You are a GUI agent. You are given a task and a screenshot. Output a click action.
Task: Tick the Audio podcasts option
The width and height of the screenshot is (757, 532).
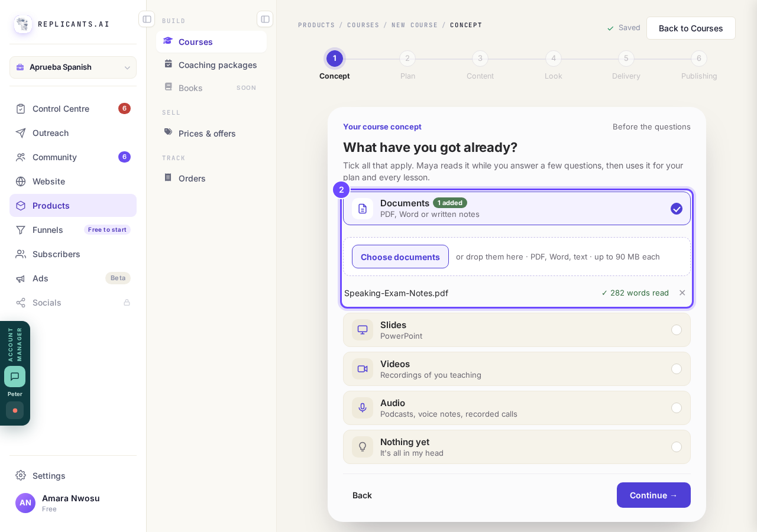[677, 408]
